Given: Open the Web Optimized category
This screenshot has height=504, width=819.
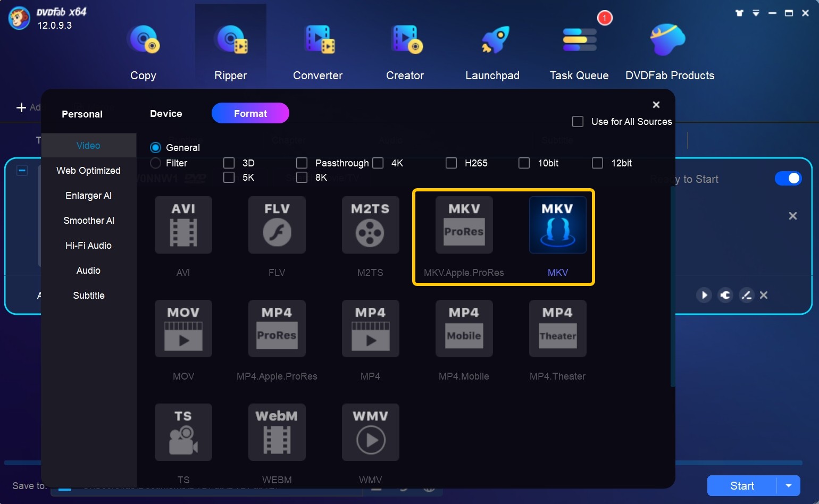Looking at the screenshot, I should pos(88,170).
